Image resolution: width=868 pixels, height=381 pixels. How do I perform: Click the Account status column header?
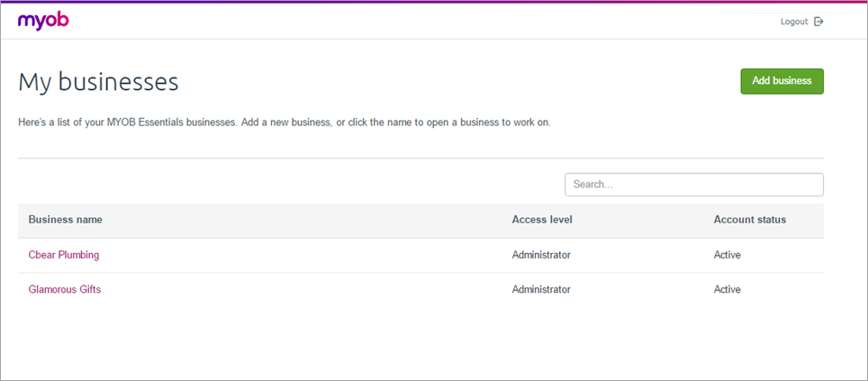tap(749, 220)
